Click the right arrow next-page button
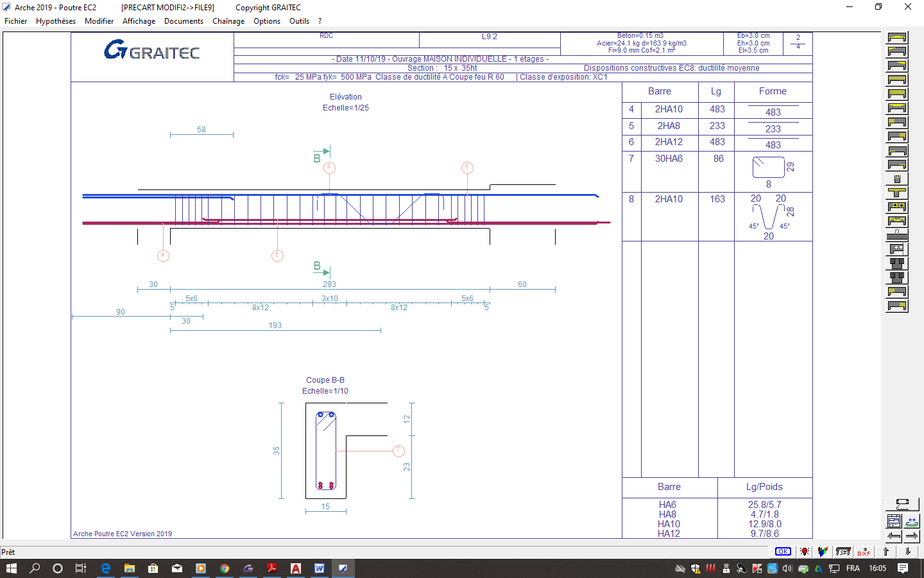 pos(912,536)
